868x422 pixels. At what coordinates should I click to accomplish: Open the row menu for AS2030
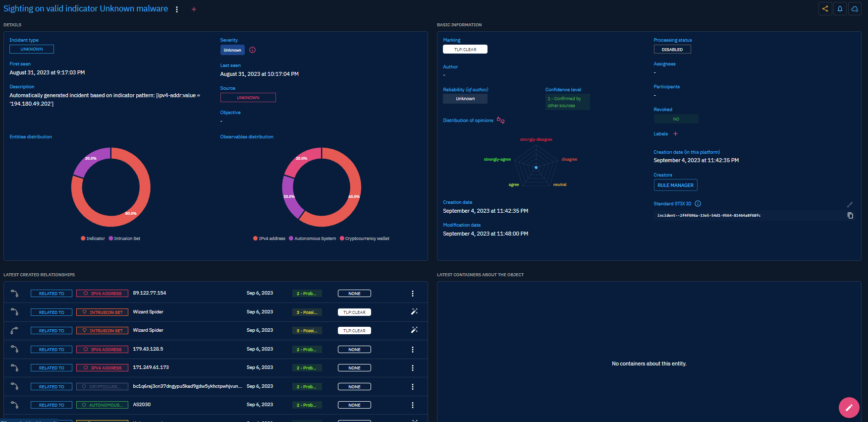[412, 405]
